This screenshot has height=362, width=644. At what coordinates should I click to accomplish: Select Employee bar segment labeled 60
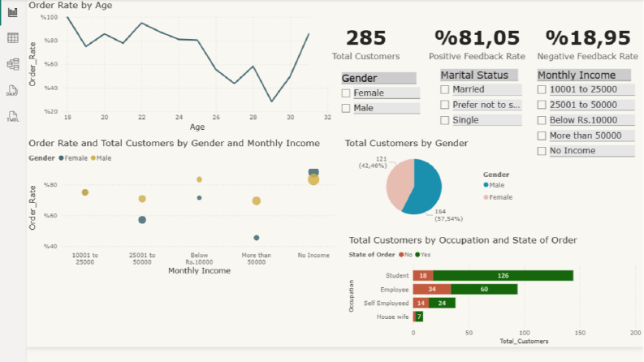(484, 289)
